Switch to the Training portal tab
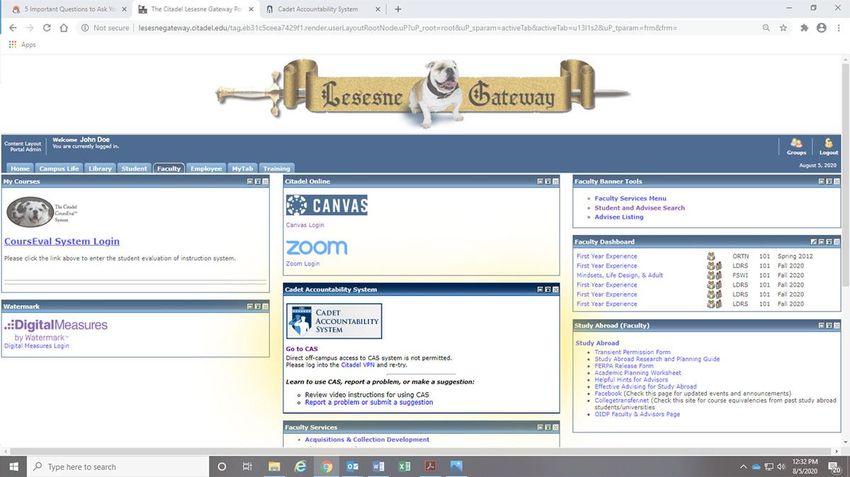850x477 pixels. coord(276,169)
